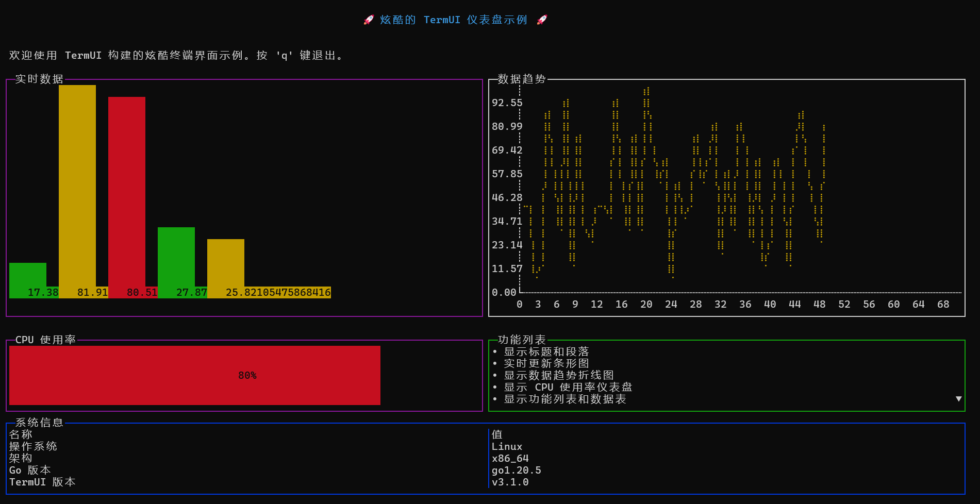Select the red bar labeled 80.51
This screenshot has width=980, height=504.
[127, 197]
